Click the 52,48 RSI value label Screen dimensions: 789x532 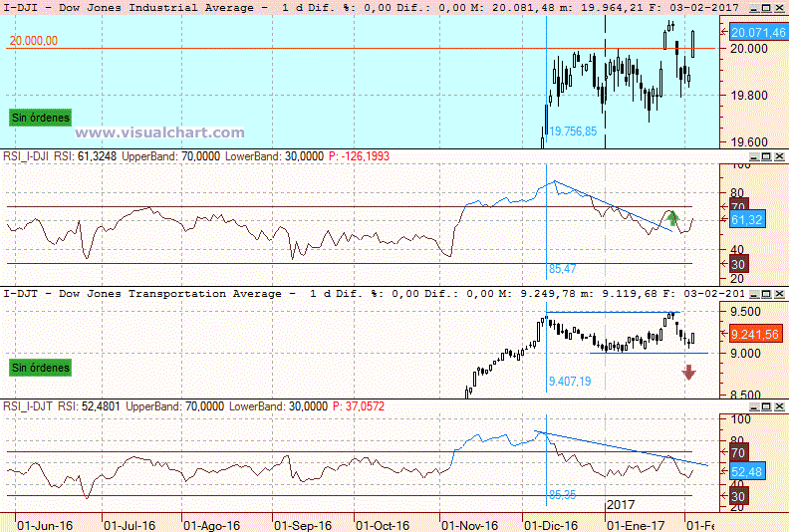[747, 471]
